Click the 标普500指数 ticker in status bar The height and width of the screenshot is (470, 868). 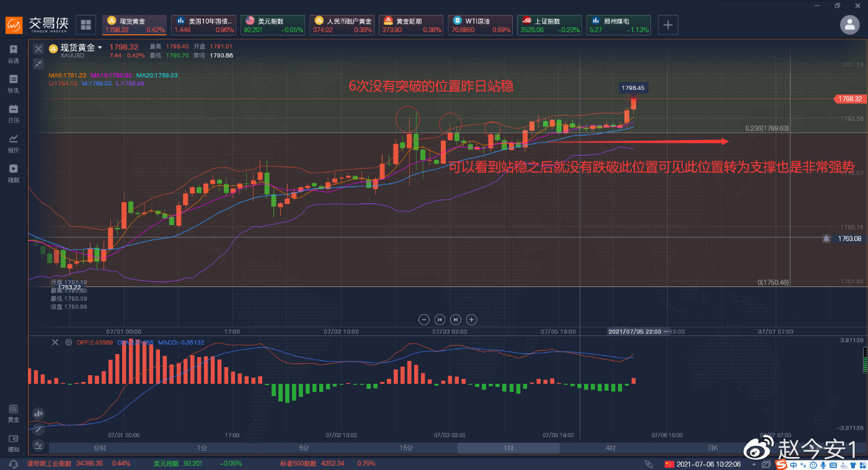coord(328,463)
